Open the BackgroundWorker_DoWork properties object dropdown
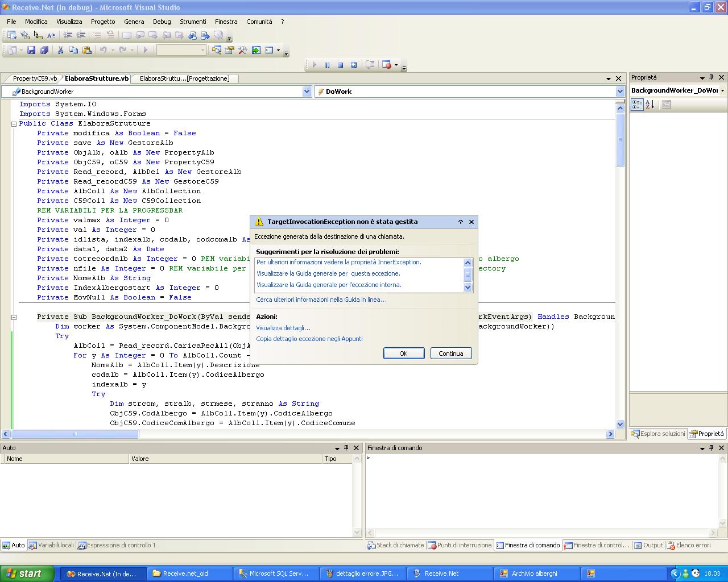The image size is (728, 582). coord(722,90)
